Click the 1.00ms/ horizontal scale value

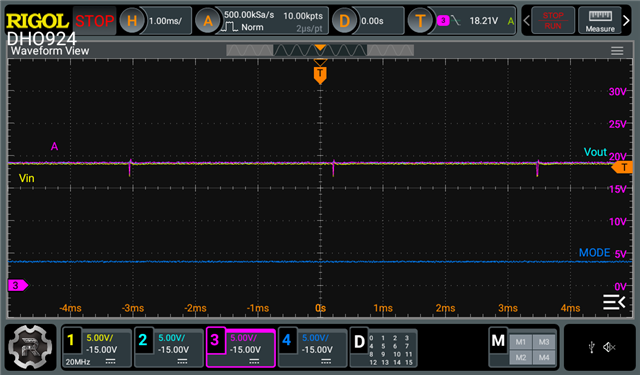tap(165, 21)
